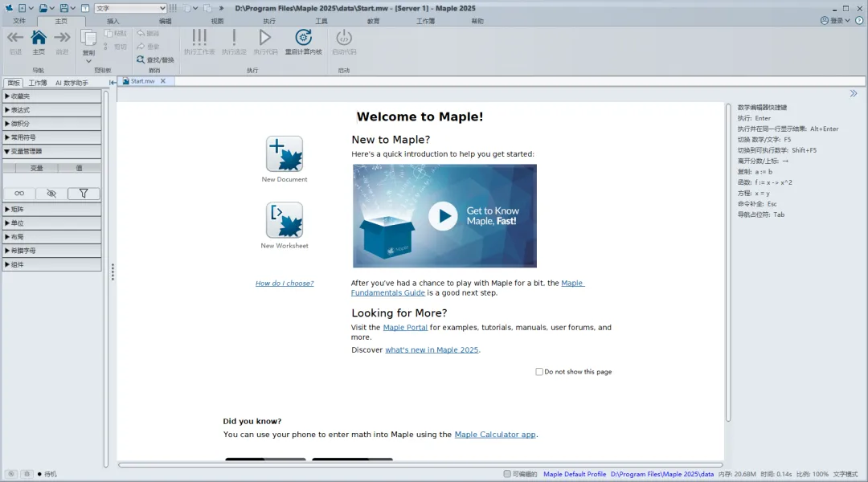This screenshot has width=868, height=482.
Task: Collapse the left panel with the arrow-bar icon
Action: coord(113,83)
